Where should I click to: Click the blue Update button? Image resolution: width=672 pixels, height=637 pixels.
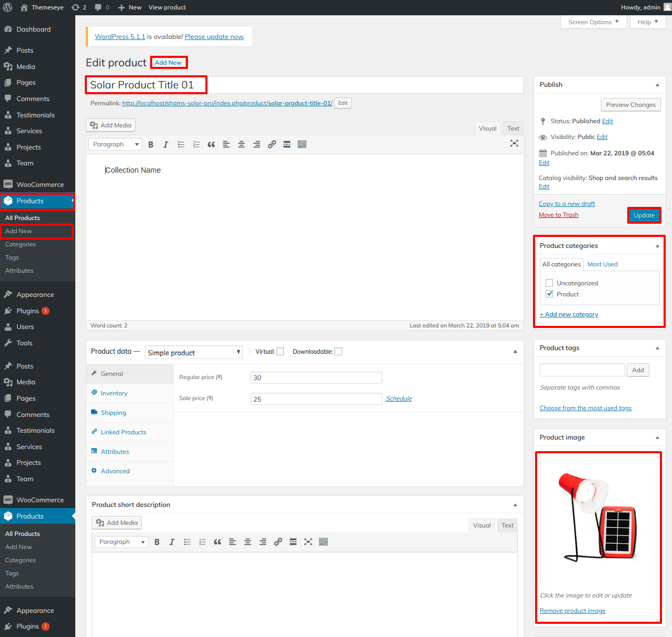click(644, 215)
